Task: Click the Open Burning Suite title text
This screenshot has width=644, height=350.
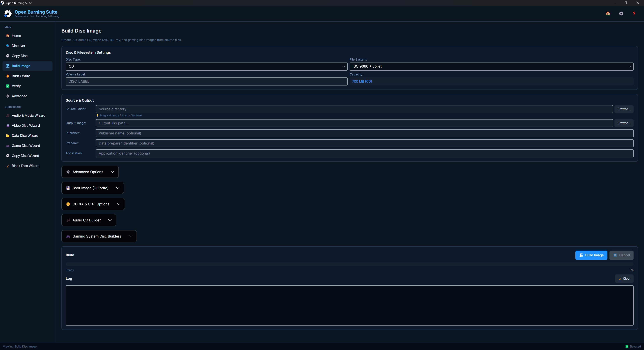Action: click(36, 12)
